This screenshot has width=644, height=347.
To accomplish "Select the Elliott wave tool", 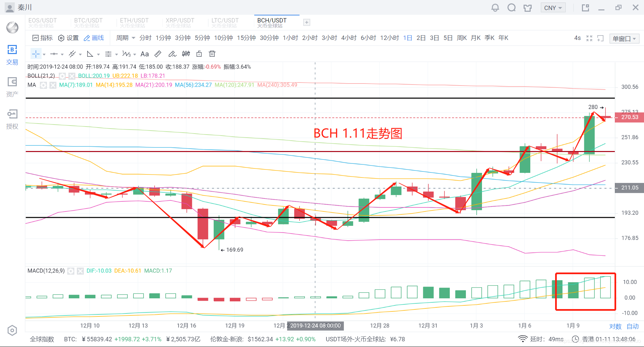I will tap(126, 54).
